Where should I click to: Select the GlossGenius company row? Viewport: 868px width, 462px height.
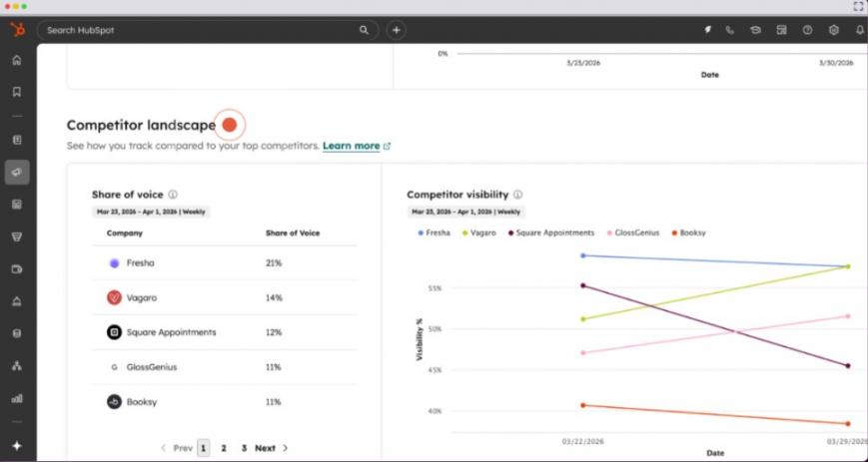tap(224, 367)
